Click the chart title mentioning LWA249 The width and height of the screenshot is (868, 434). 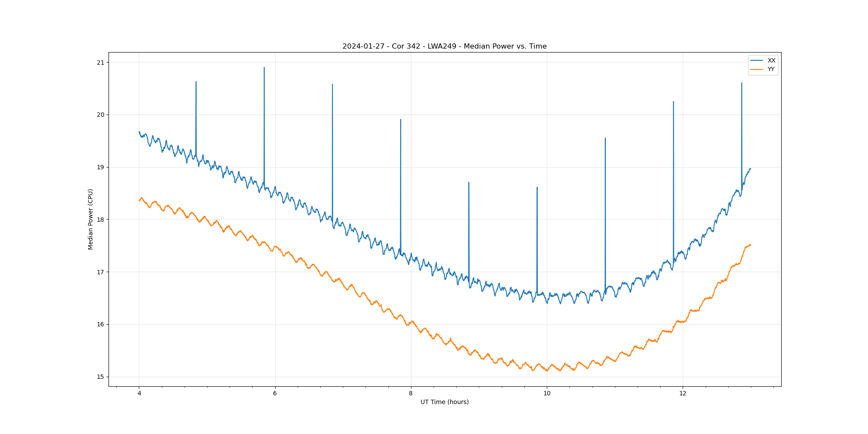click(x=444, y=46)
